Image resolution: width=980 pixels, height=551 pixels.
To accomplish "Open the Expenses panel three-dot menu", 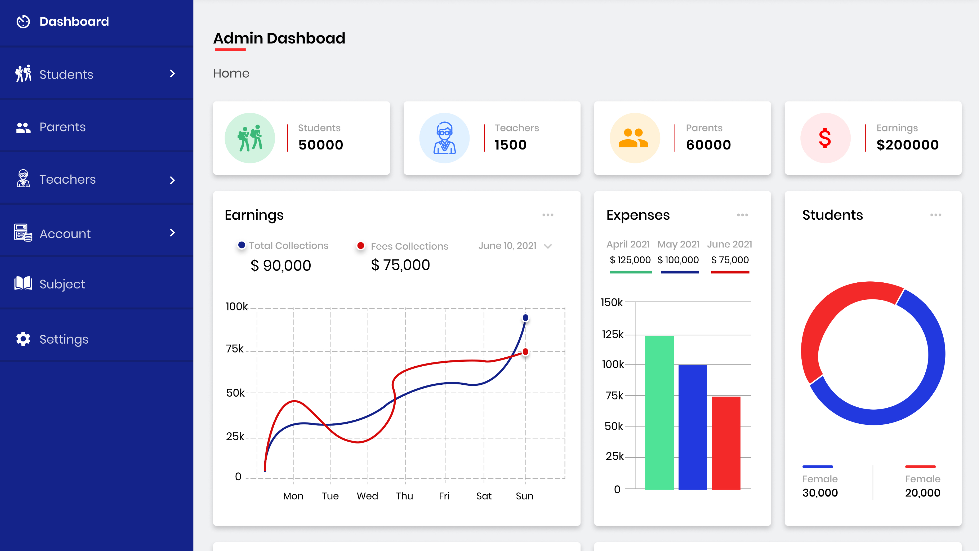I will point(742,215).
